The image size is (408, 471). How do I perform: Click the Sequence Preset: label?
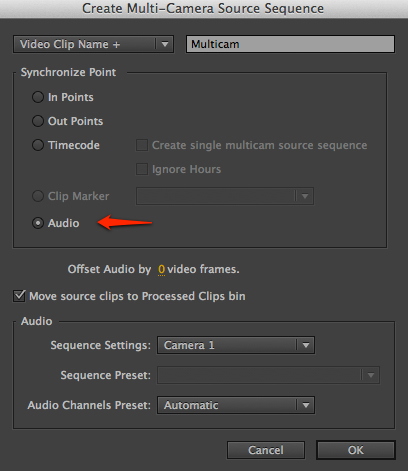106,375
